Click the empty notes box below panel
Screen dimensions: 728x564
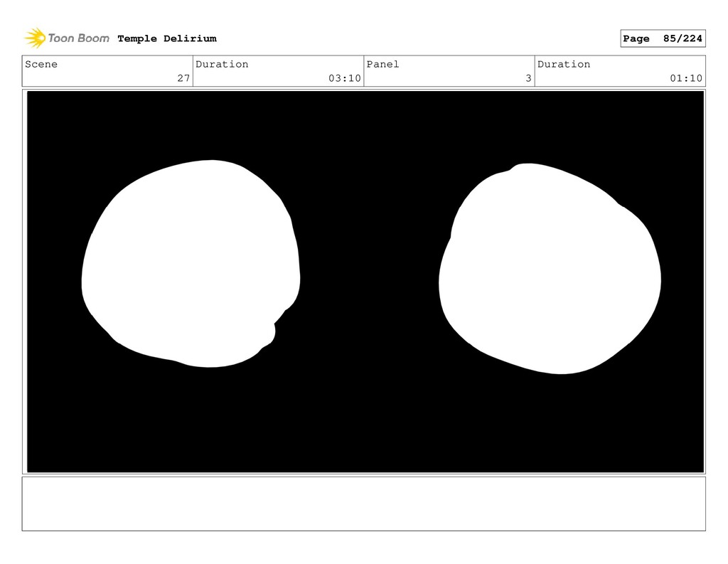pos(363,504)
